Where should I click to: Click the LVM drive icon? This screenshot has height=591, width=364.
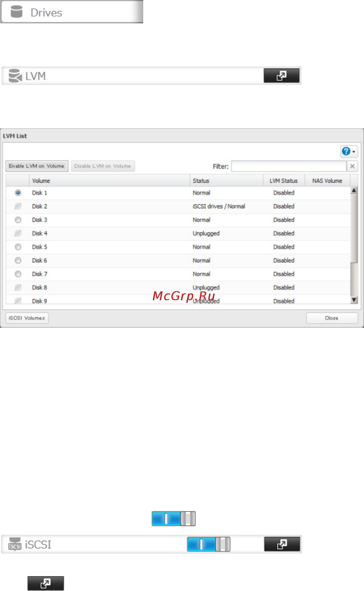[15, 76]
